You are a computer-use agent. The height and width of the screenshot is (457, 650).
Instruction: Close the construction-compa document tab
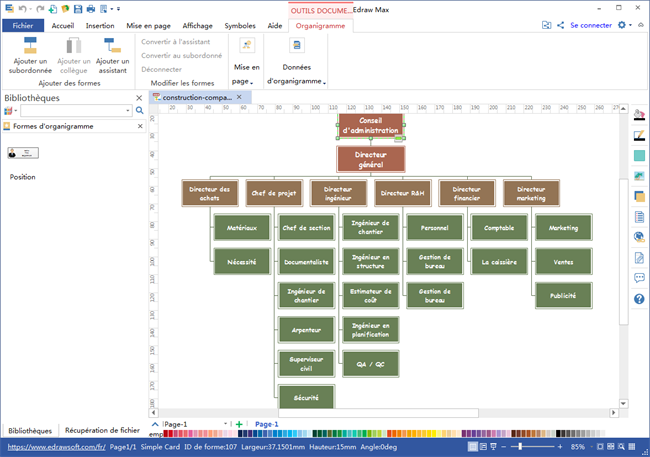[x=239, y=97]
